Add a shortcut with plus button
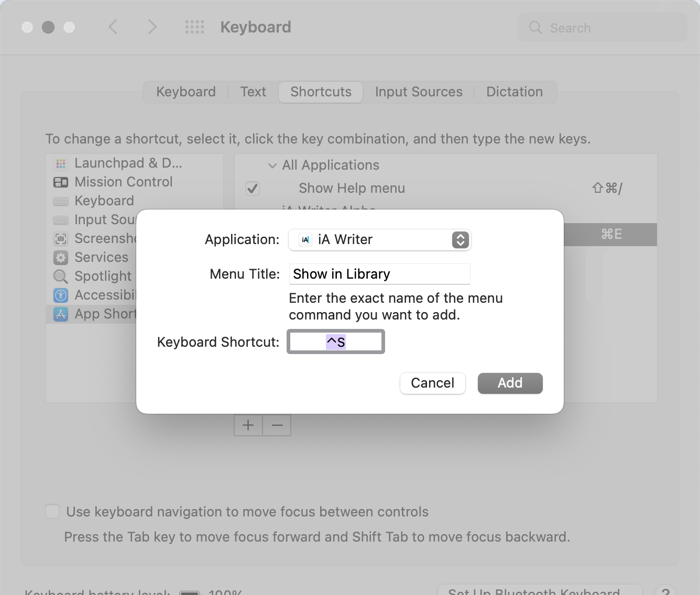700x595 pixels. point(248,425)
